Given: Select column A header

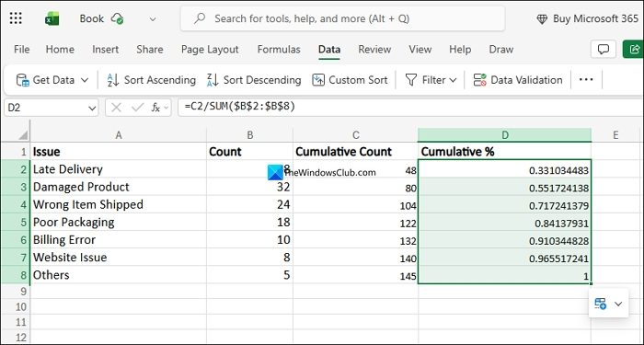Looking at the screenshot, I should 119,135.
